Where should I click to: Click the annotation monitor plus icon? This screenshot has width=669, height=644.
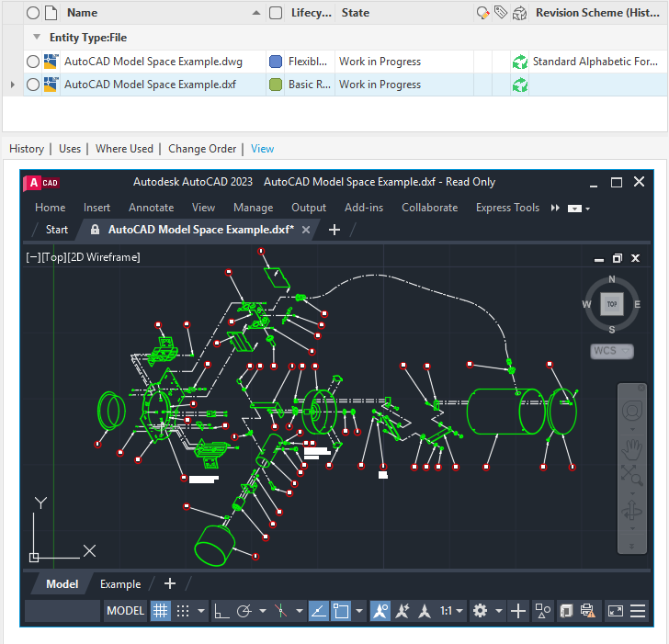point(518,611)
